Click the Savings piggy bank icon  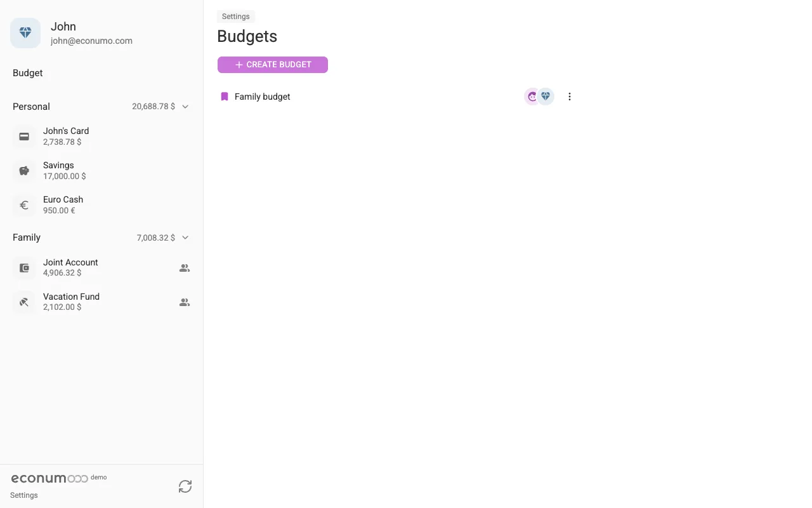(24, 171)
